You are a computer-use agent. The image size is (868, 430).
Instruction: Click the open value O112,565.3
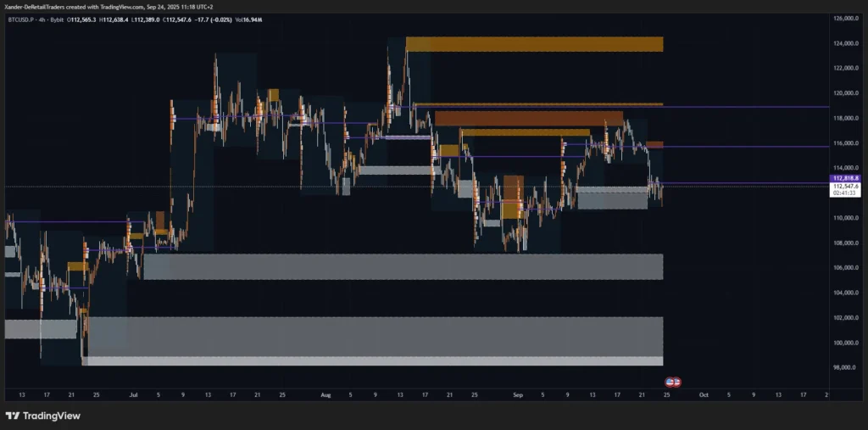81,20
